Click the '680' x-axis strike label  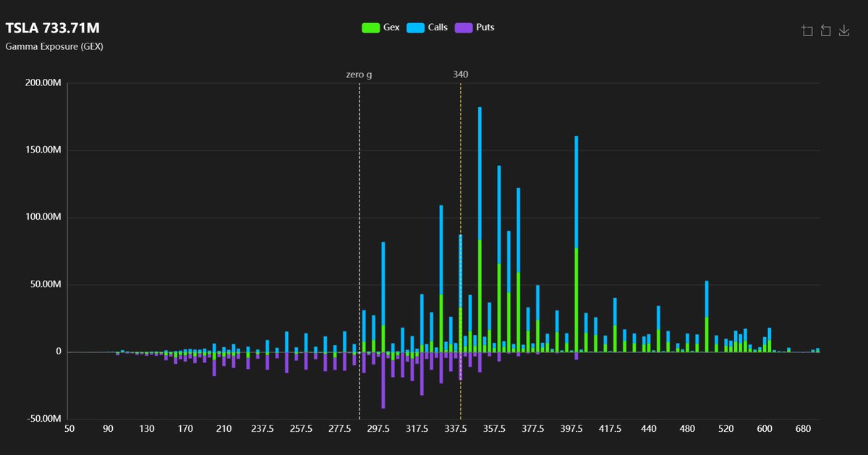click(804, 429)
